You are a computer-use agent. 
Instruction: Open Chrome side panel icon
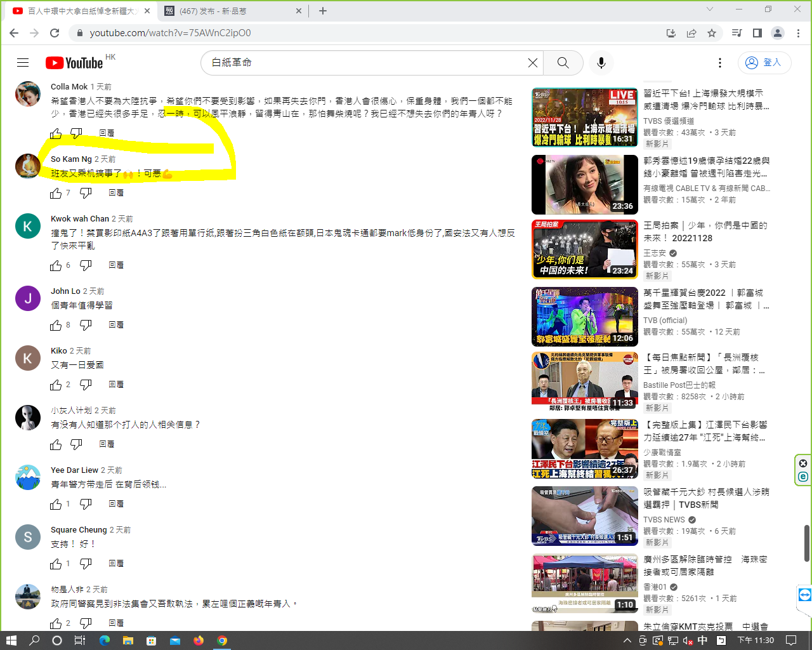point(757,33)
